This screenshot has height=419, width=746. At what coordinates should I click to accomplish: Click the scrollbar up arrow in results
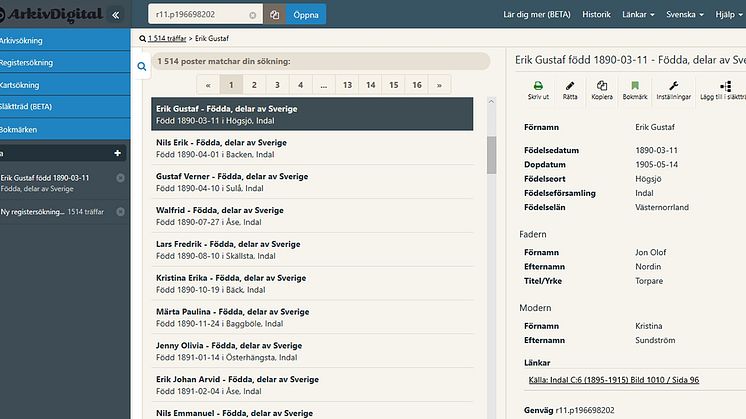pyautogui.click(x=491, y=101)
